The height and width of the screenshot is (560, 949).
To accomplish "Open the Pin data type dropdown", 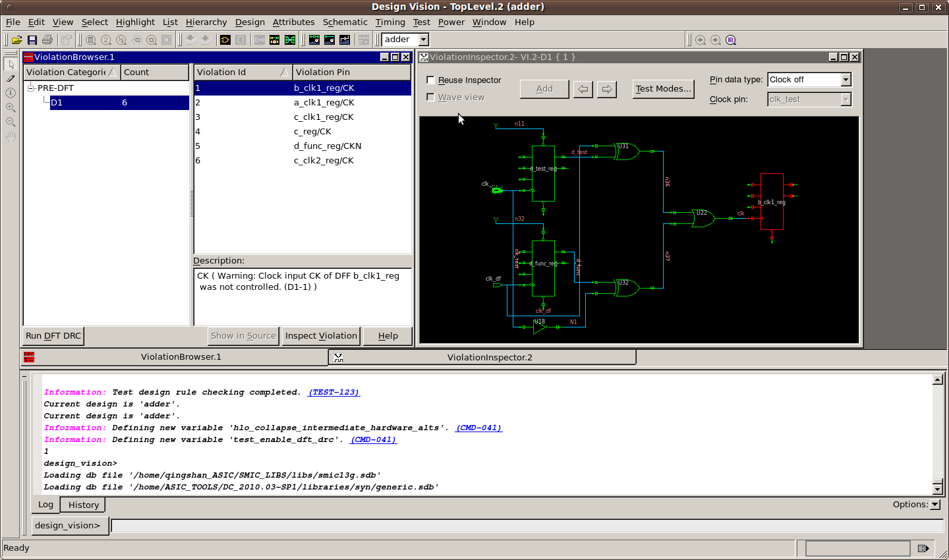I will [846, 80].
